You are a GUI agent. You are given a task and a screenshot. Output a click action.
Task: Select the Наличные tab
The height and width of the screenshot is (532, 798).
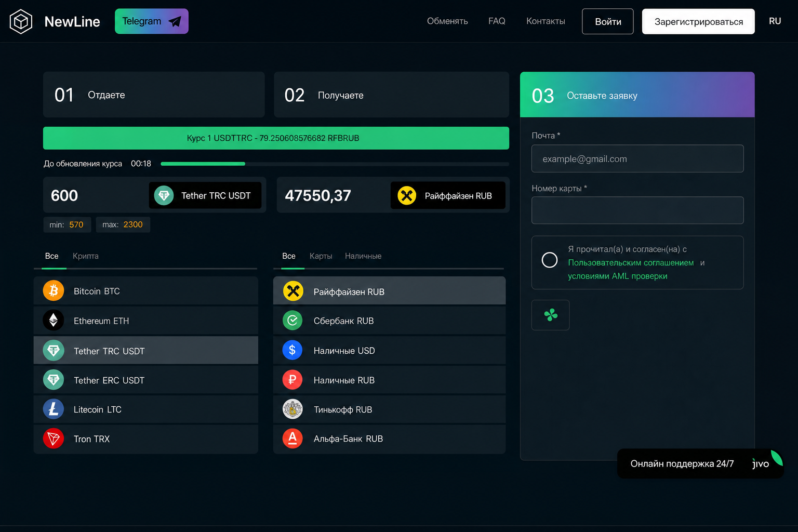coord(363,256)
